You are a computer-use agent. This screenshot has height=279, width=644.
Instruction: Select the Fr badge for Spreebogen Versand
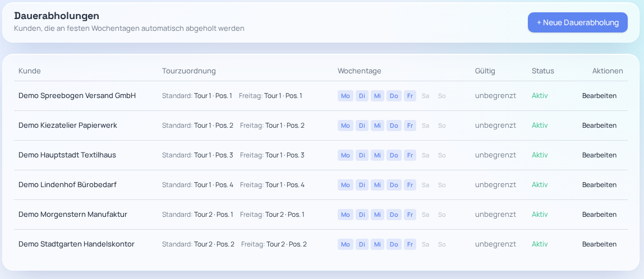point(410,96)
